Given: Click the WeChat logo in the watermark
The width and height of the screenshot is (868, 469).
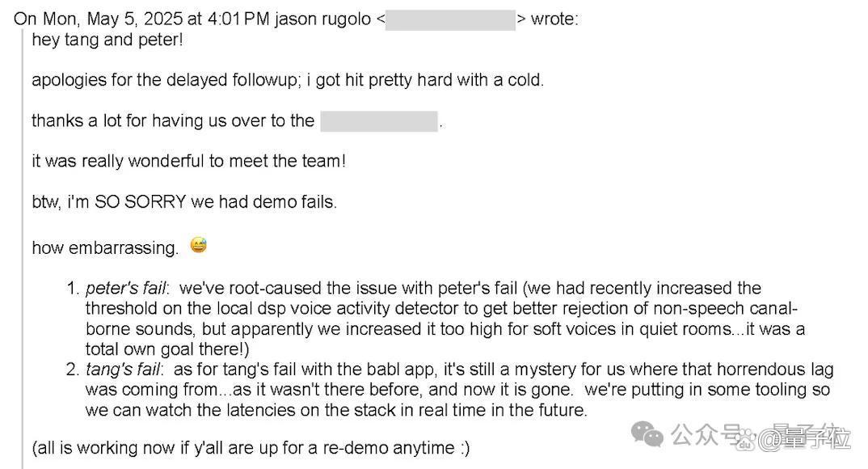Looking at the screenshot, I should pos(647,433).
